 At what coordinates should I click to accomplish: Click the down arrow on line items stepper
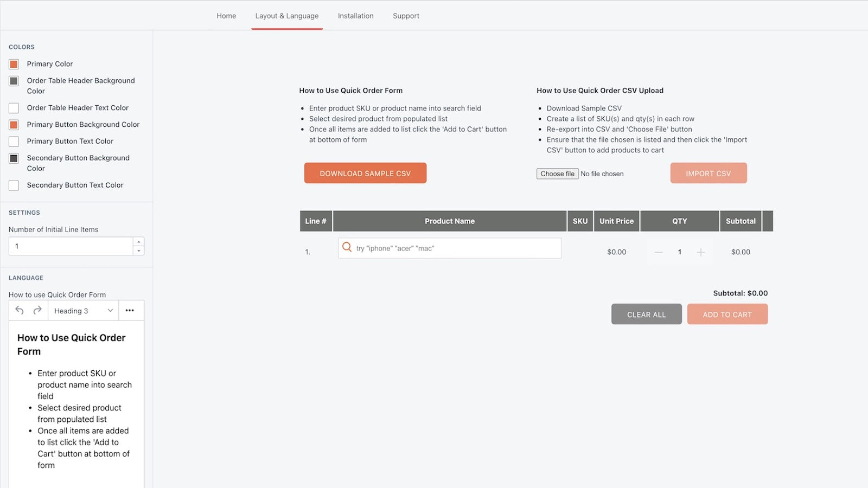click(139, 250)
